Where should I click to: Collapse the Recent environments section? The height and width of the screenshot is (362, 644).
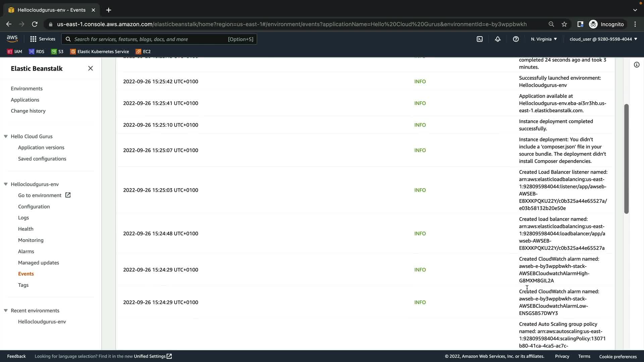6,311
